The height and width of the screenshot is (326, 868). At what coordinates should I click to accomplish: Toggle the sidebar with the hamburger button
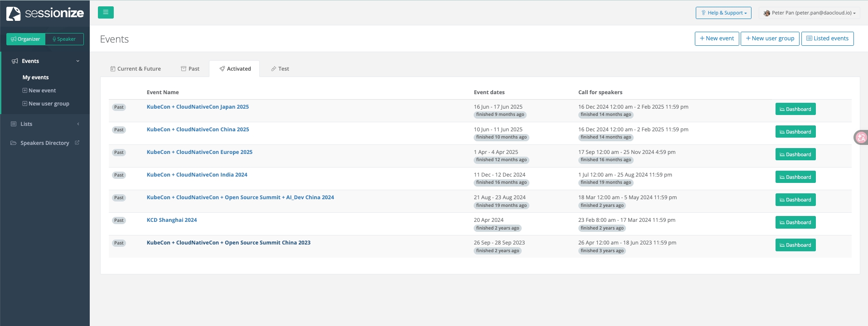point(106,13)
